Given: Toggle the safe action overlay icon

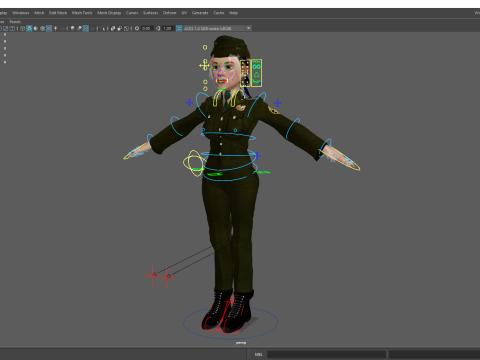Looking at the screenshot, I should [x=6, y=28].
